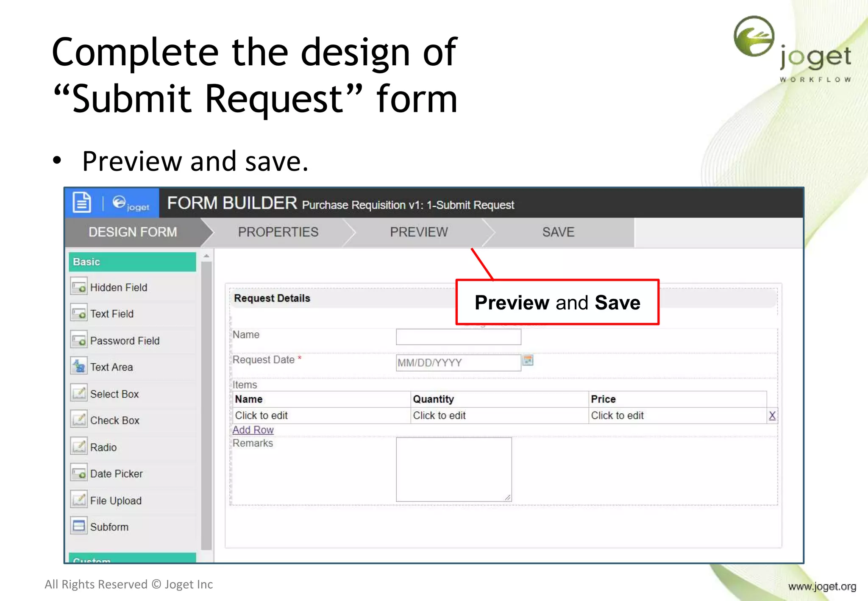Click the Subform label in palette
This screenshot has width=868, height=601.
[109, 527]
